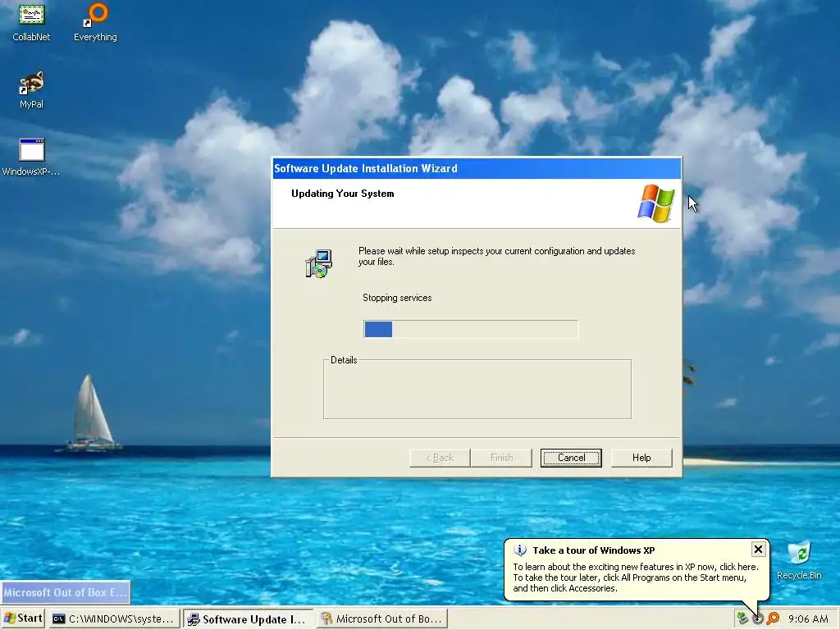840x630 pixels.
Task: Click the Safely Remove Hardware tray icon
Action: tap(742, 619)
